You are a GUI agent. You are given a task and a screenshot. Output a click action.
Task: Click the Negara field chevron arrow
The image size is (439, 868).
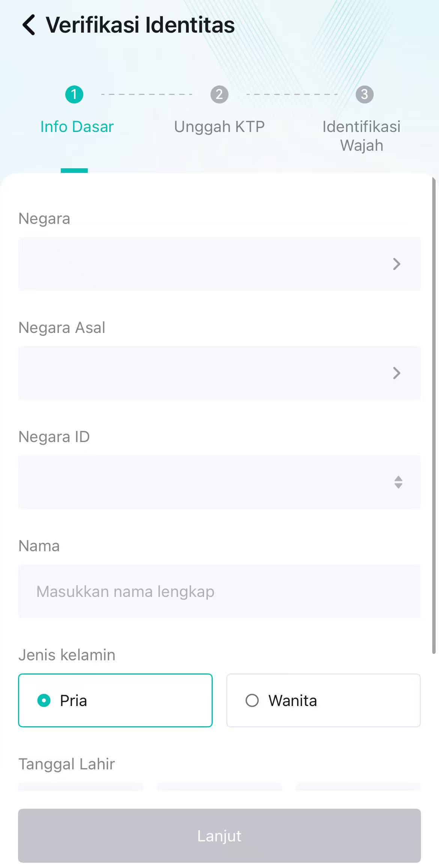pos(397,264)
